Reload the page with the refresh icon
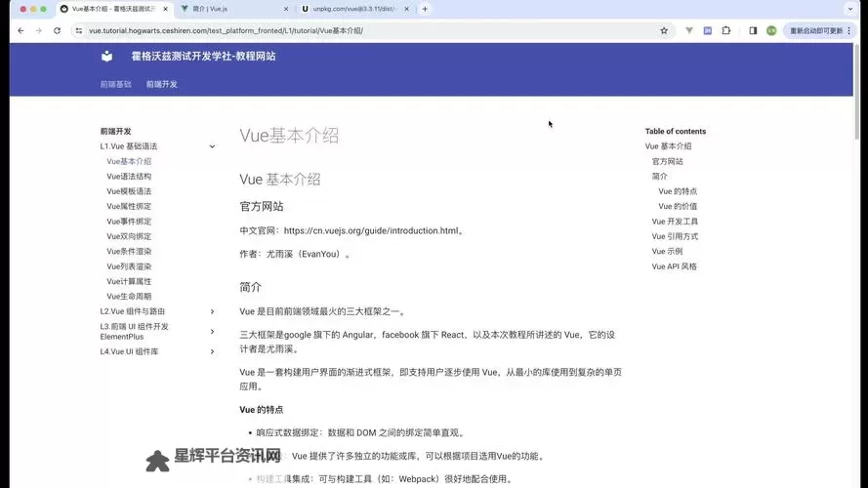868x488 pixels. 57,31
